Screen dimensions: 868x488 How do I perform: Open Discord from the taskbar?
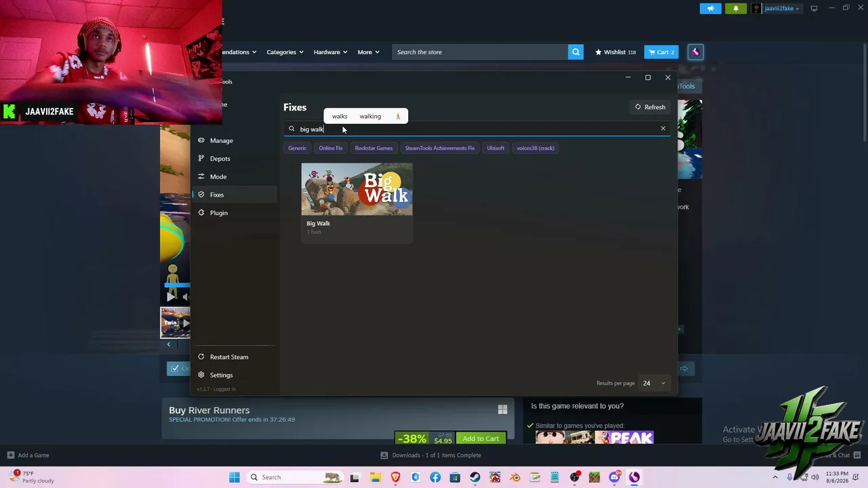(614, 477)
